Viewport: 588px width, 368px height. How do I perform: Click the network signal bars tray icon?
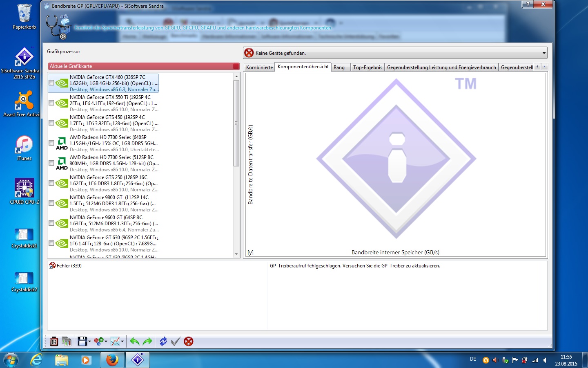pyautogui.click(x=535, y=360)
